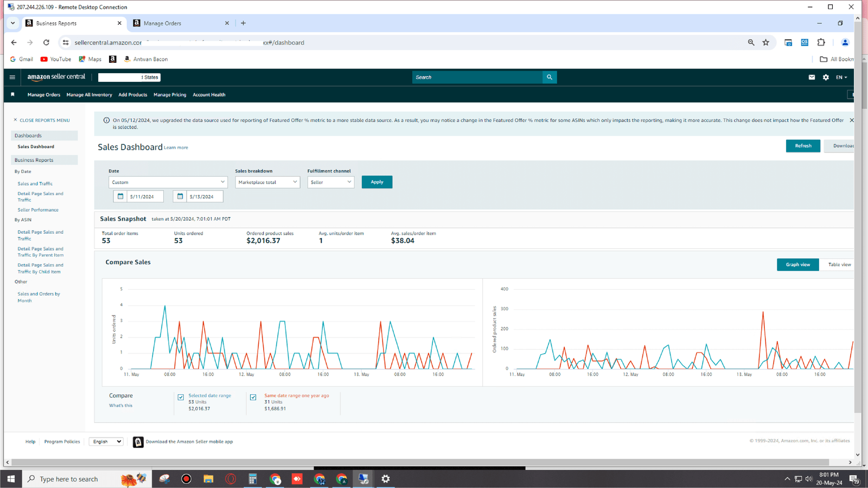Open the Program Policies footer link
This screenshot has width=868, height=488.
tap(62, 441)
